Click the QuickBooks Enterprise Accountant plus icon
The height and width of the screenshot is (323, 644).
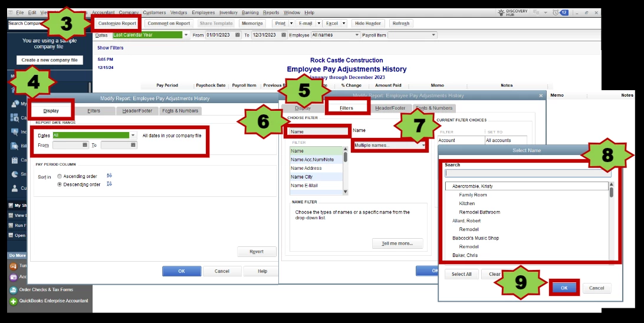[x=14, y=301]
